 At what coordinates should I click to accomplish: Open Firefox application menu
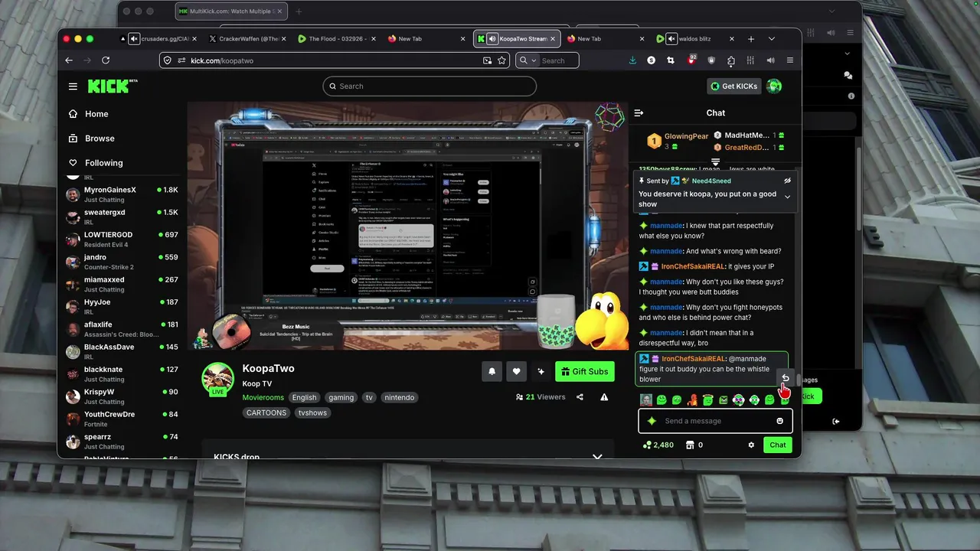[790, 60]
